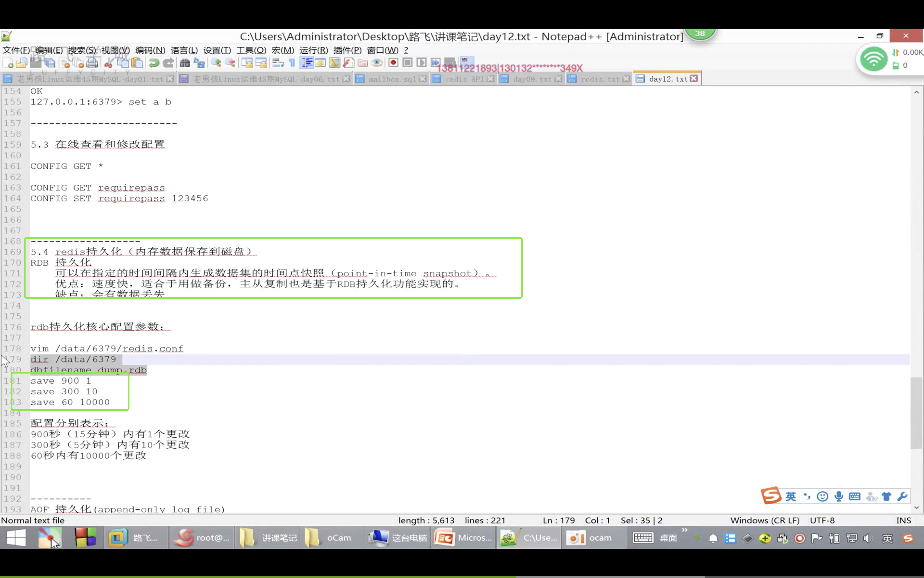Click the Sogou IME wrench settings icon
The width and height of the screenshot is (924, 578).
pyautogui.click(x=903, y=496)
